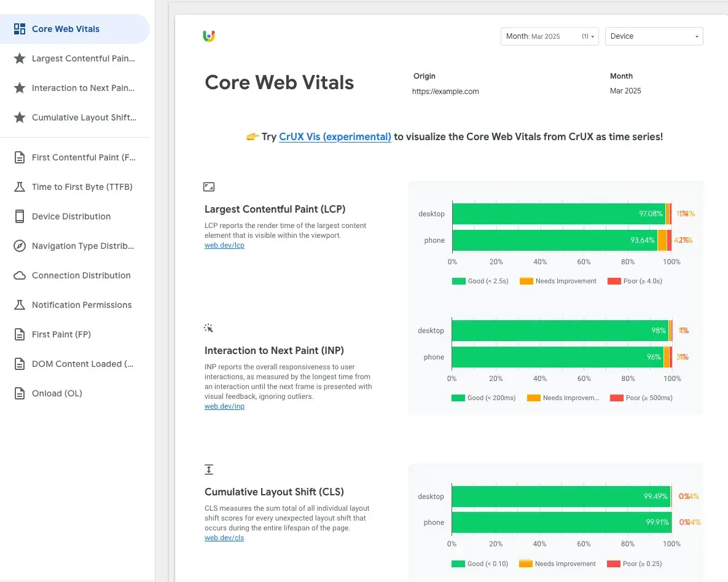Click the Looker Studio logo in report header

209,36
